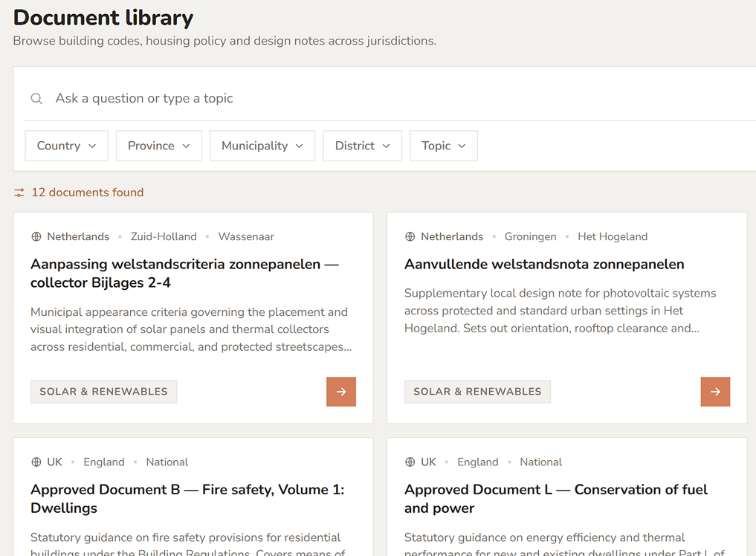The image size is (756, 556).
Task: Click 'UK' on the Approved Document L card
Action: (429, 462)
